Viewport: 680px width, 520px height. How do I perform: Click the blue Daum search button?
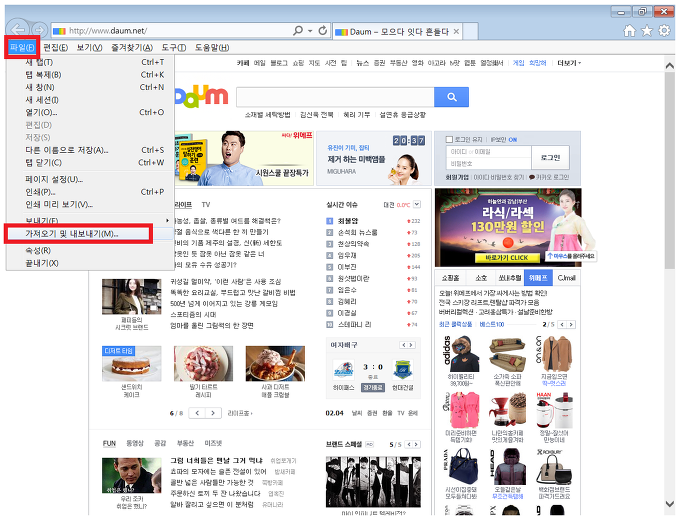[x=451, y=97]
